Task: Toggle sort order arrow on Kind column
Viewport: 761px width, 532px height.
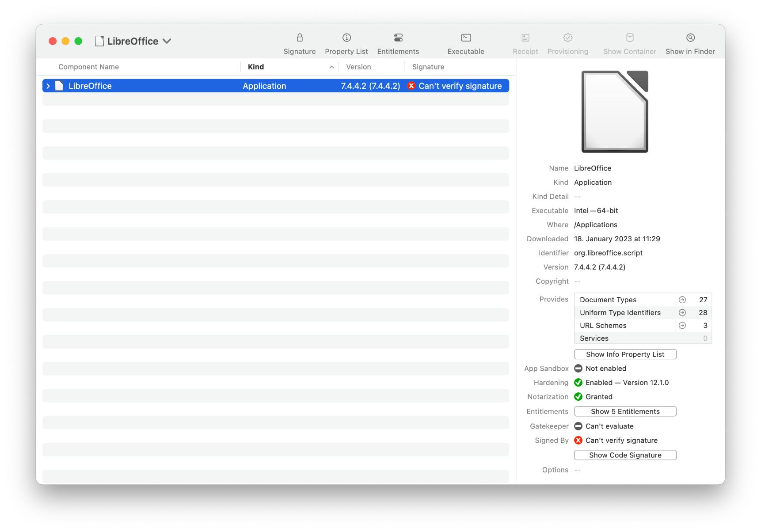Action: click(331, 67)
